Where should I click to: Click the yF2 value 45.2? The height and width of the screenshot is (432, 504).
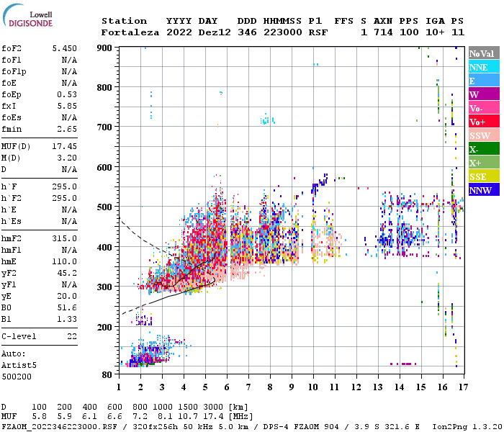tap(67, 273)
